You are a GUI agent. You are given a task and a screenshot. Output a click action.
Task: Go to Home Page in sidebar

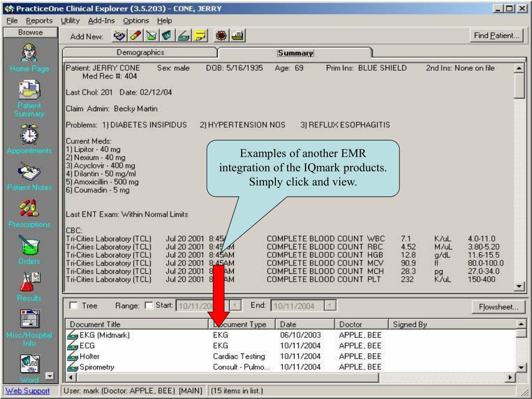click(x=30, y=58)
